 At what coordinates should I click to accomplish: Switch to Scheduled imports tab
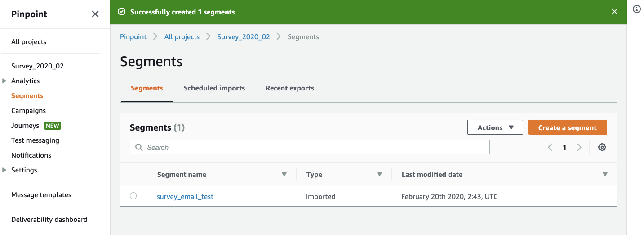214,88
